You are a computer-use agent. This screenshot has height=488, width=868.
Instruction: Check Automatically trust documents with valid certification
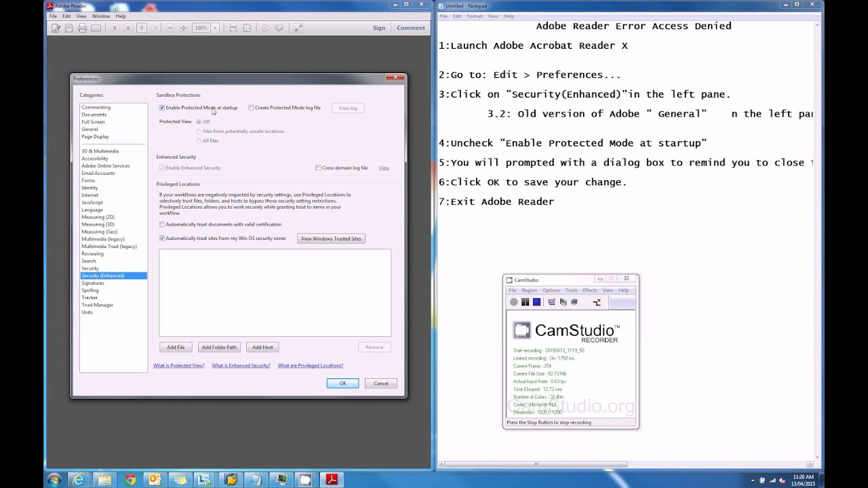[x=162, y=224]
